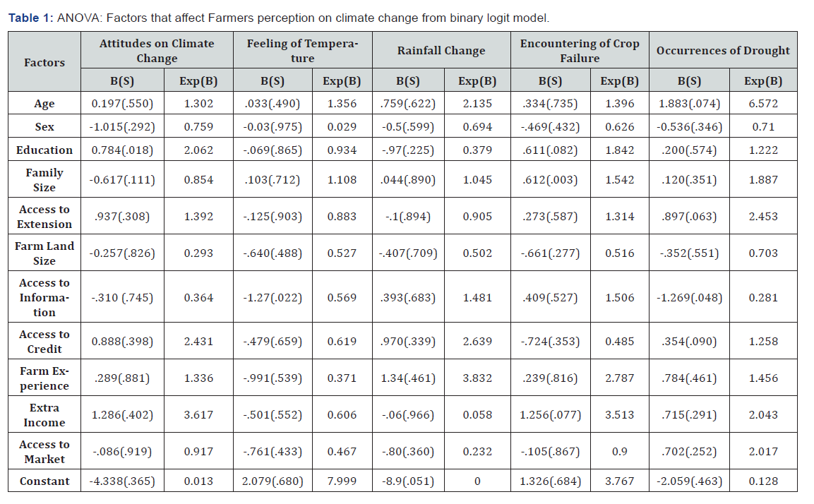The height and width of the screenshot is (504, 814).
Task: Click the Attitudes on Climate Change header
Action: [157, 51]
